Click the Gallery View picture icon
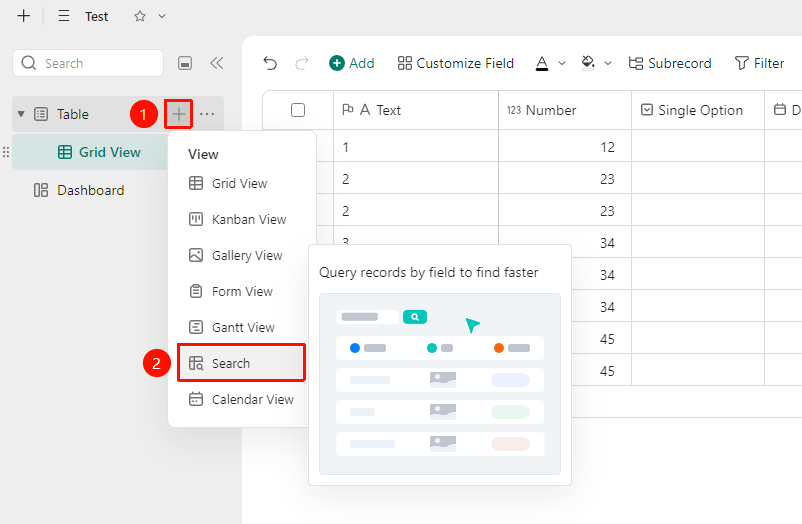 point(196,255)
